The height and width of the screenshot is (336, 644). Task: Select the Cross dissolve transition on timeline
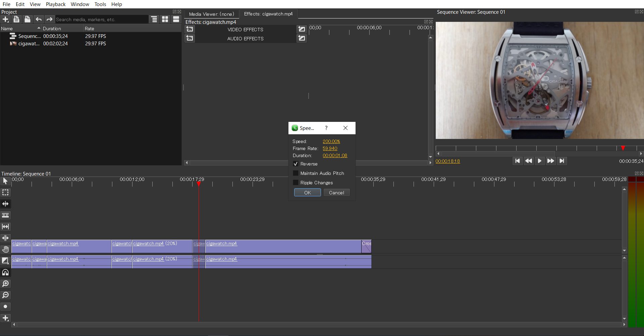(x=366, y=246)
